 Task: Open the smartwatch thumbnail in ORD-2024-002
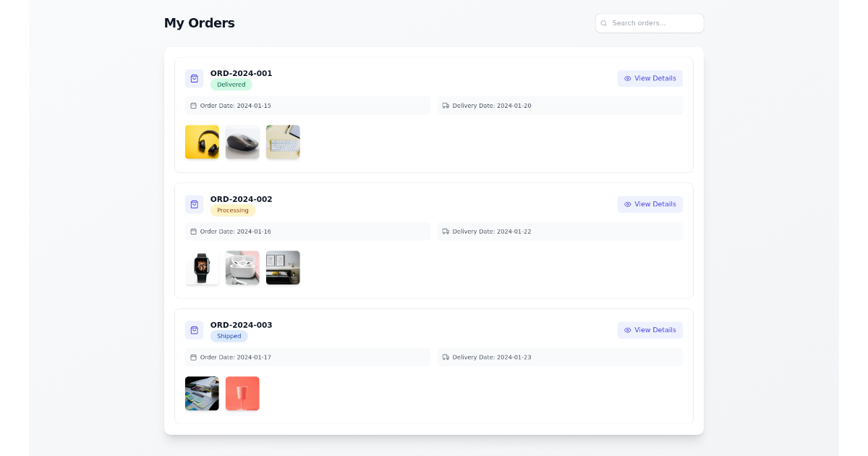[202, 267]
